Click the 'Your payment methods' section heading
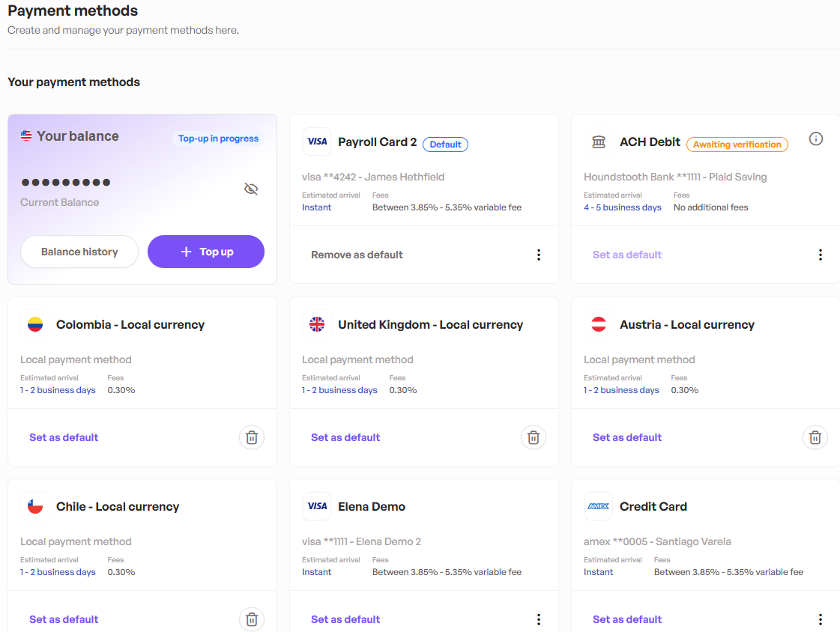840x632 pixels. click(74, 82)
